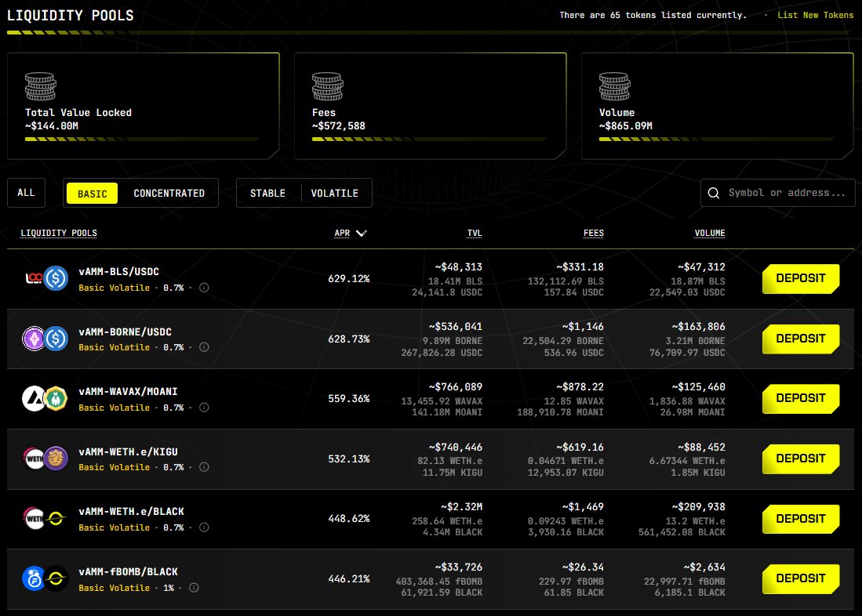The width and height of the screenshot is (862, 616).
Task: Filter pools by STABLE
Action: click(267, 194)
